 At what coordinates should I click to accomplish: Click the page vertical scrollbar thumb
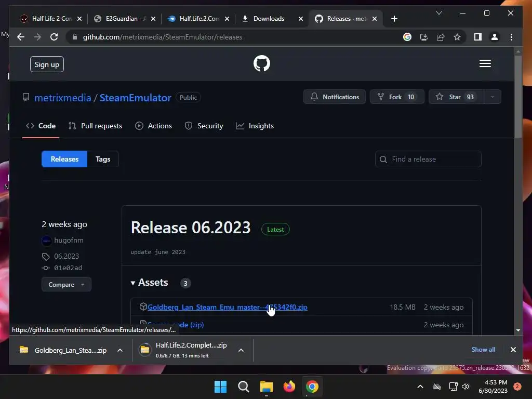tap(518, 97)
